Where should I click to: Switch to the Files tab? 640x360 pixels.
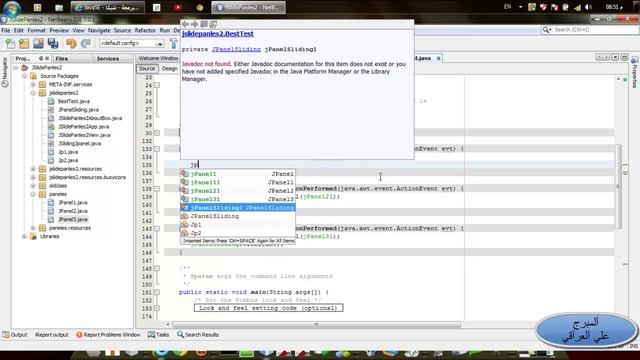tap(62, 59)
